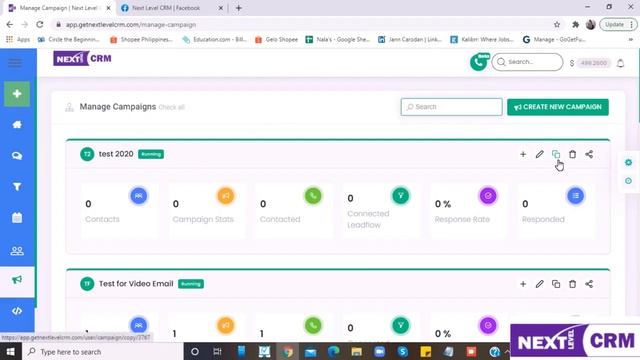640x360 pixels.
Task: Click Connected Leadflow icon in test 2020
Action: [x=400, y=196]
